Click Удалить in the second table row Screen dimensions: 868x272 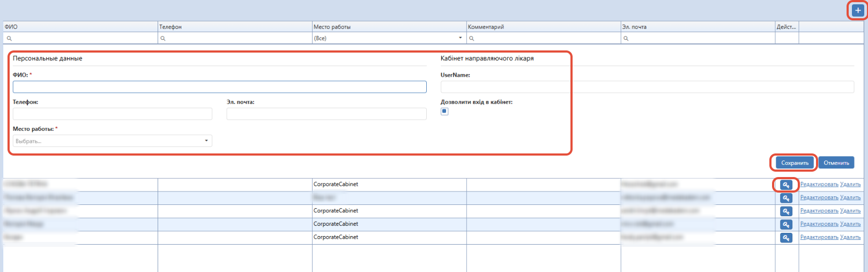[850, 198]
